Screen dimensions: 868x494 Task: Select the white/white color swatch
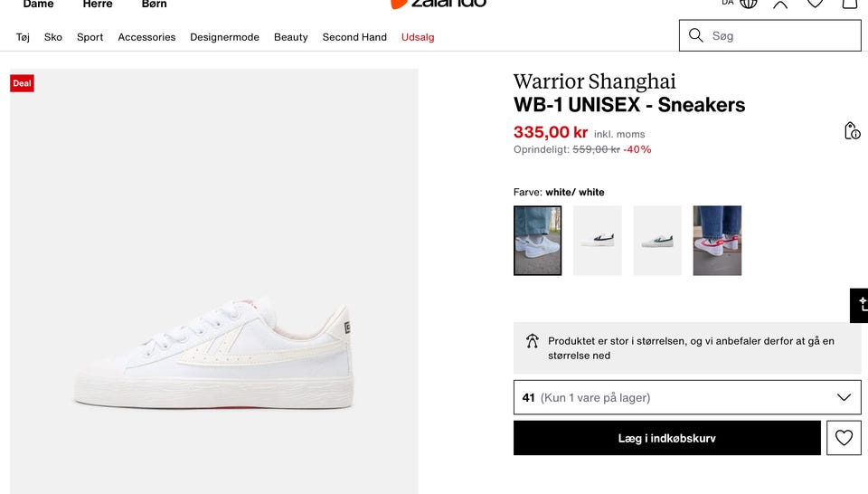537,241
